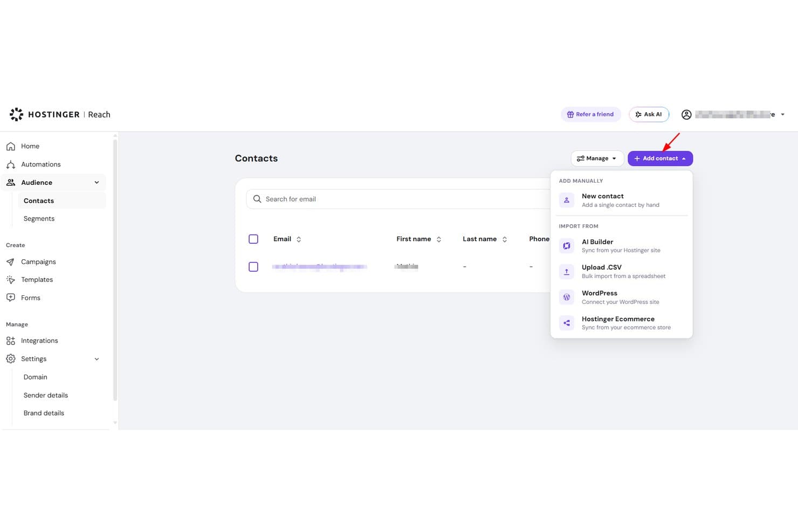Open Sender details settings
The width and height of the screenshot is (798, 532).
pos(46,395)
